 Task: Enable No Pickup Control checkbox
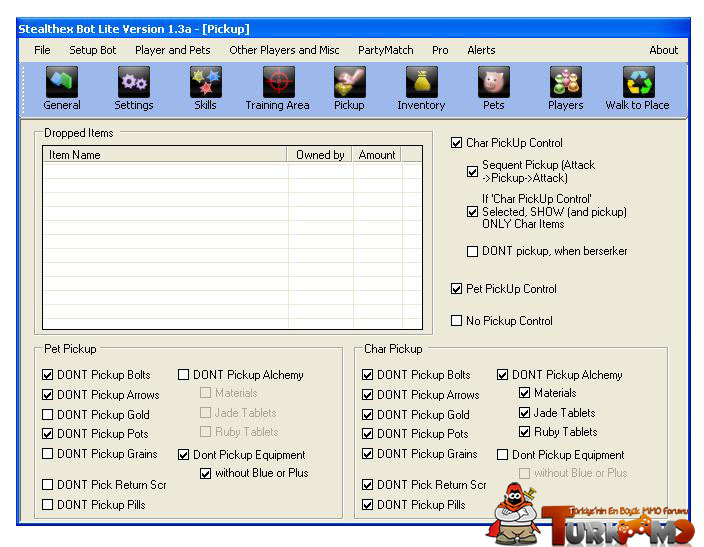pos(457,321)
